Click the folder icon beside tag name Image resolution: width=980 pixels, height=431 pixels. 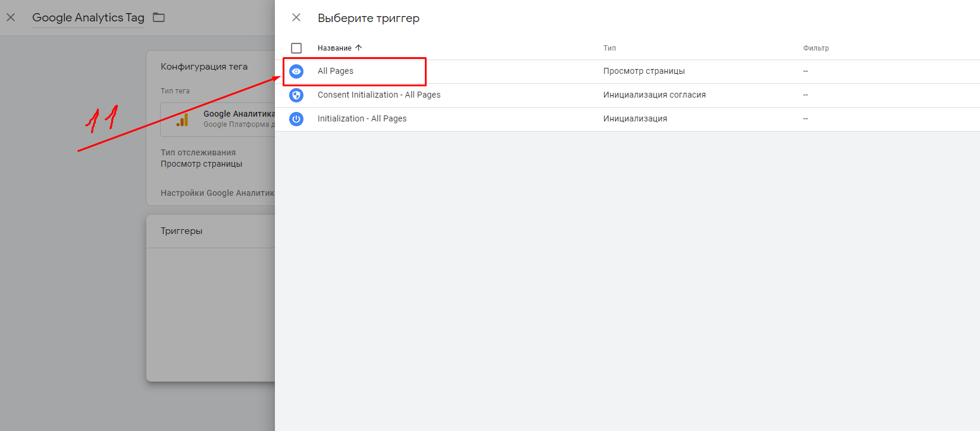(x=159, y=17)
